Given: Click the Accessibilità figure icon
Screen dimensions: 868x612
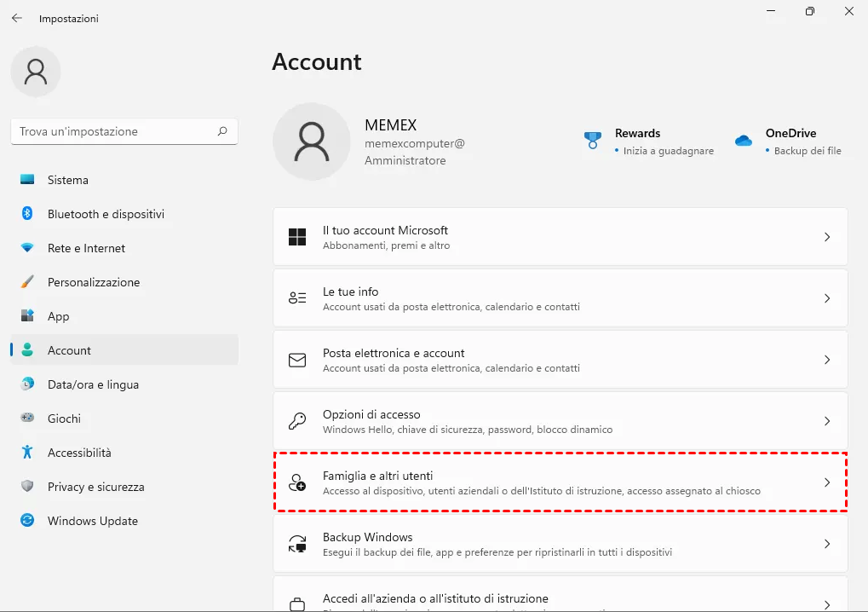Looking at the screenshot, I should (27, 453).
